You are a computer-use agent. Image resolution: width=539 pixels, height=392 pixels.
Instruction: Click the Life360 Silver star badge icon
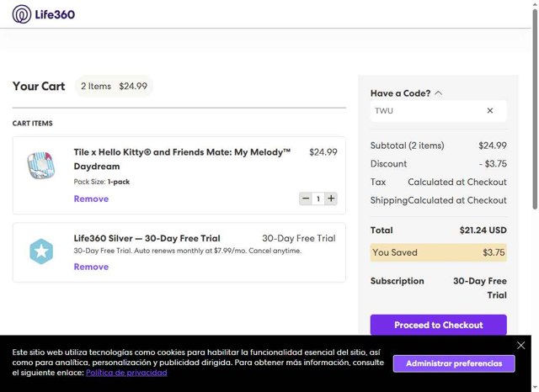pyautogui.click(x=41, y=252)
